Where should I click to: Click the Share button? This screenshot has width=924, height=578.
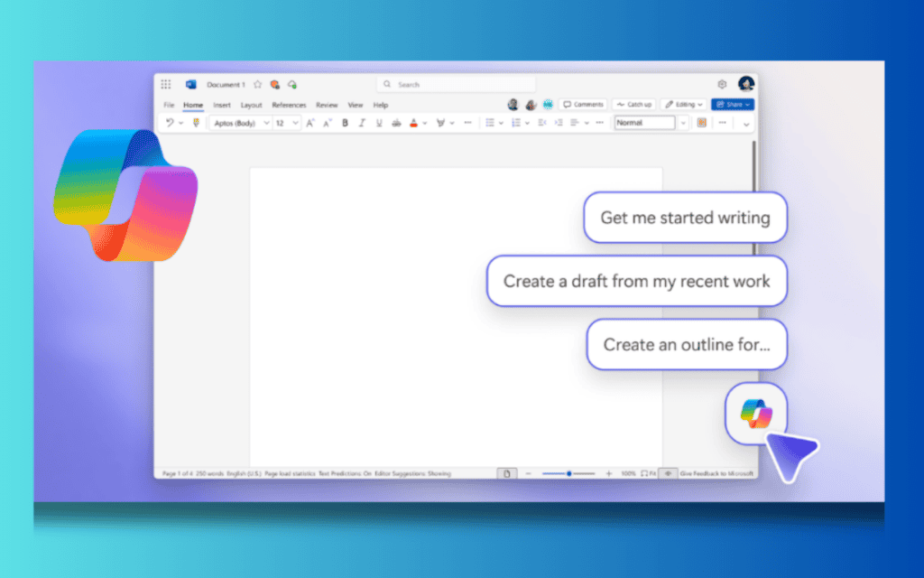point(733,105)
